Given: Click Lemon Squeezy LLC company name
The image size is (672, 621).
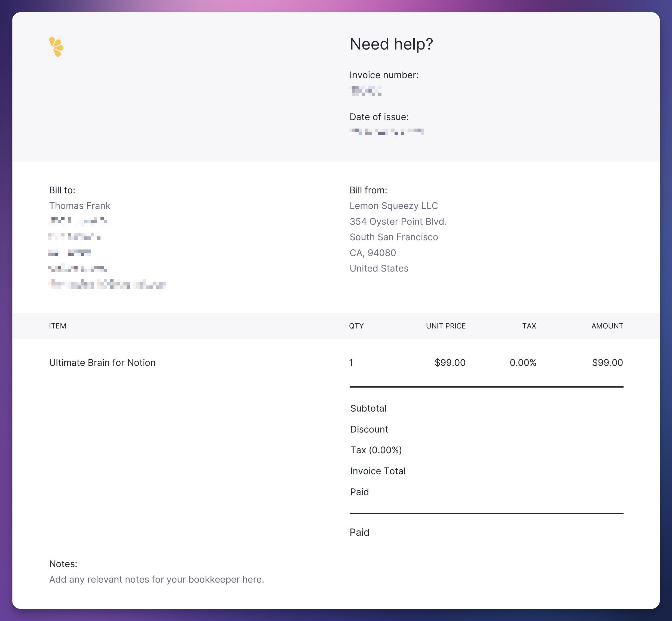Looking at the screenshot, I should tap(393, 206).
